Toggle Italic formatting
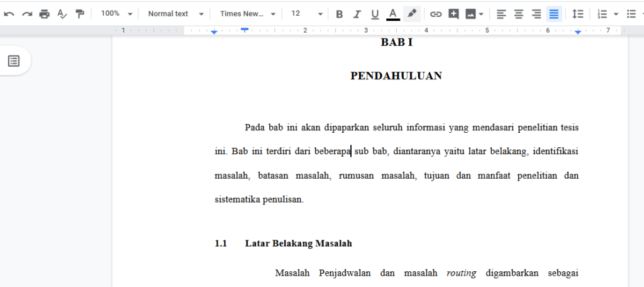The height and width of the screenshot is (287, 644). coord(357,14)
